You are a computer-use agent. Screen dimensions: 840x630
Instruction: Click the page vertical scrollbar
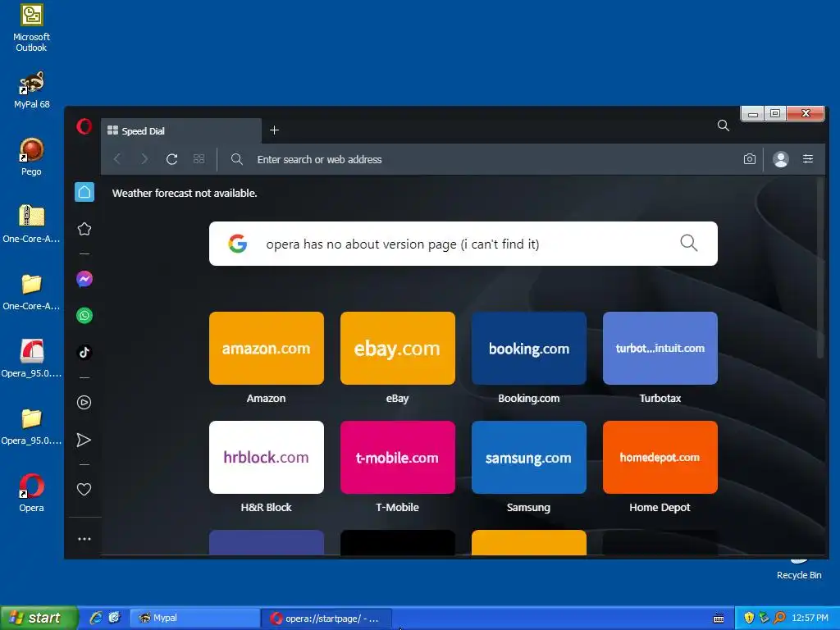click(x=819, y=268)
